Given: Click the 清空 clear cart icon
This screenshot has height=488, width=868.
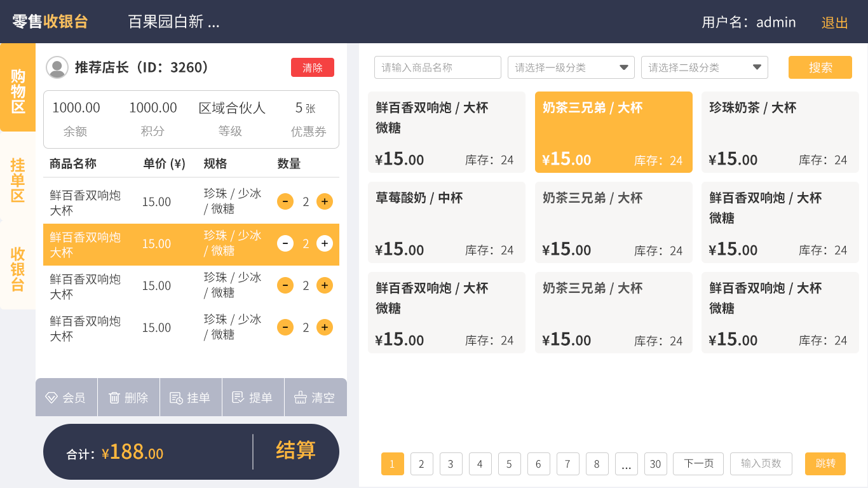Looking at the screenshot, I should pyautogui.click(x=301, y=398).
